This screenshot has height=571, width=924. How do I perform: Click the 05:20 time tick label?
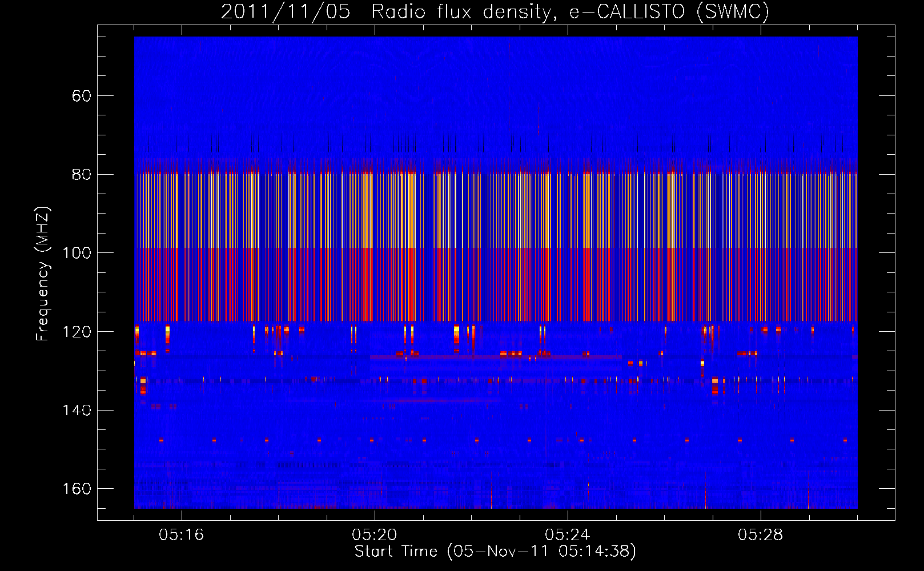[375, 535]
